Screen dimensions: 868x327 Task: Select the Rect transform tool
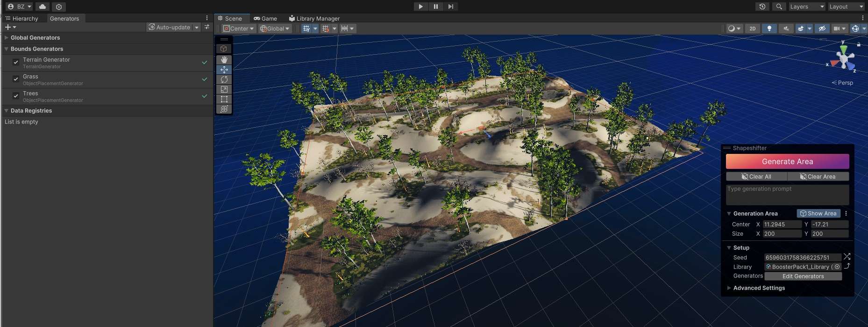[224, 99]
